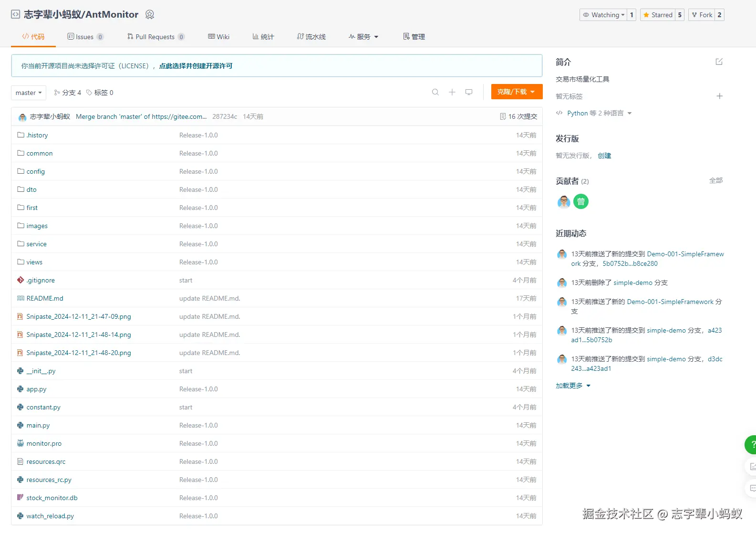Toggle the Starred button

click(658, 15)
